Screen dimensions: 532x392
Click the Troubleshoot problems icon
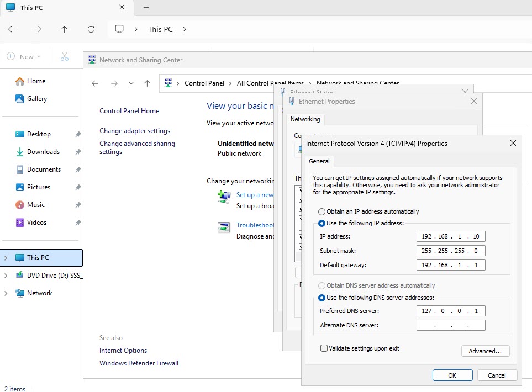[x=224, y=227]
